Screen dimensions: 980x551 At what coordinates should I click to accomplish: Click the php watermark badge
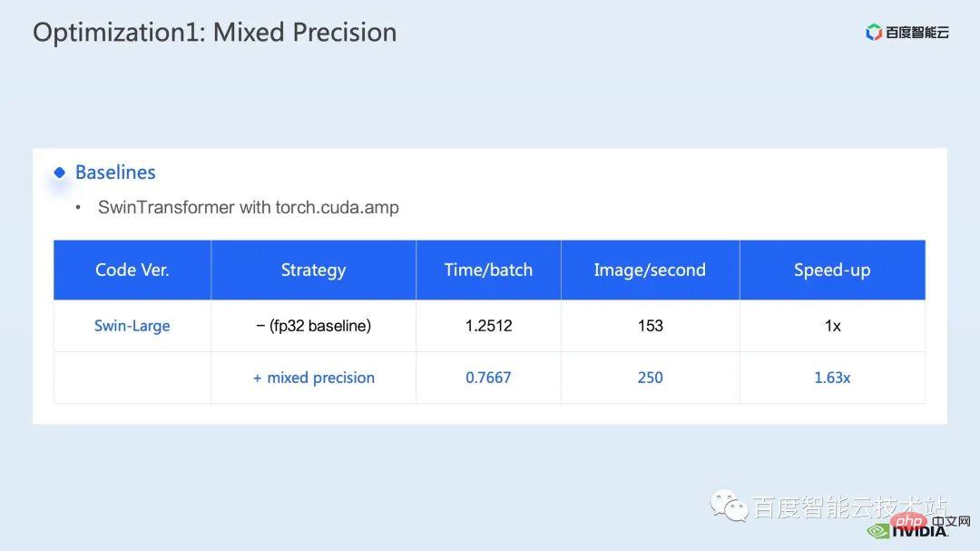pyautogui.click(x=908, y=521)
